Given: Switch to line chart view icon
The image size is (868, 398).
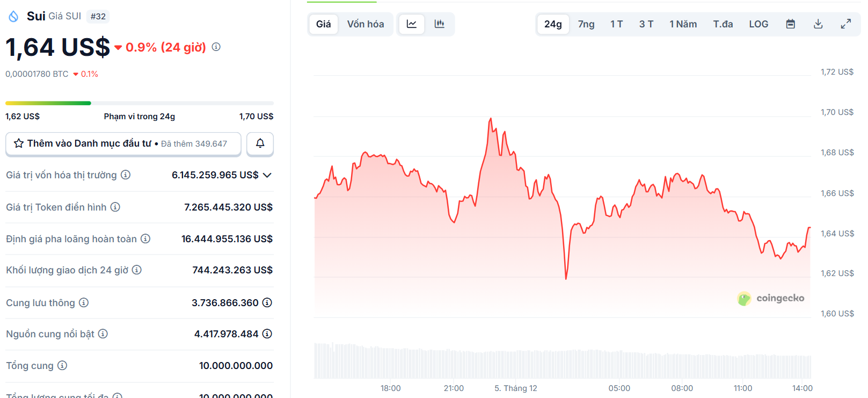Looking at the screenshot, I should (x=412, y=24).
